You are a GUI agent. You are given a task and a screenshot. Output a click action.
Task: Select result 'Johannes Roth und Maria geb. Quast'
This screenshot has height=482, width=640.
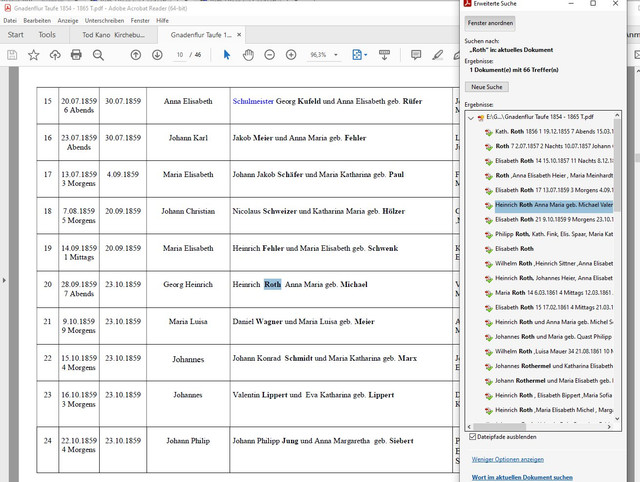coord(554,337)
